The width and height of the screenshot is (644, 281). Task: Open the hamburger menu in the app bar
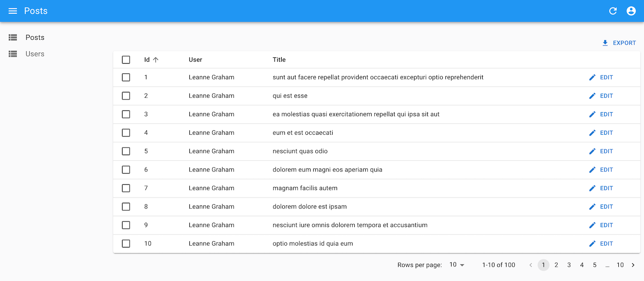pyautogui.click(x=13, y=11)
